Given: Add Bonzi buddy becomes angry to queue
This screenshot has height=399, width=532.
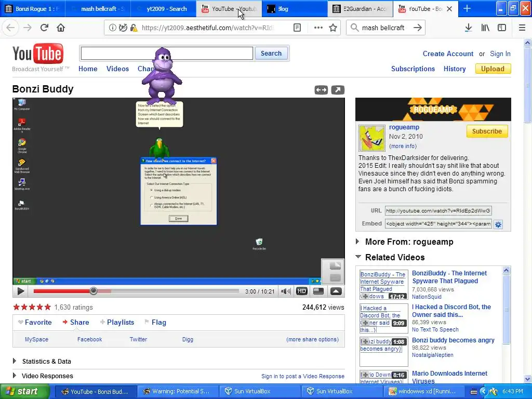Looking at the screenshot, I should pos(365,342).
